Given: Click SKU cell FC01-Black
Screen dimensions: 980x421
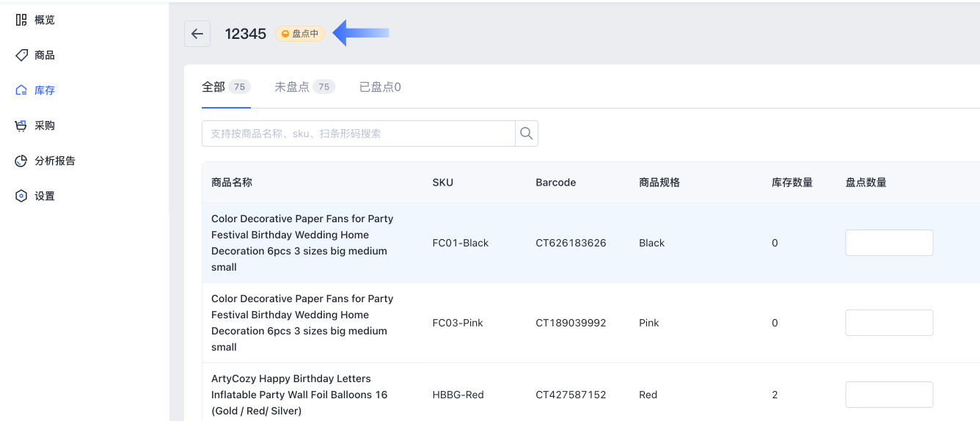Looking at the screenshot, I should pos(461,243).
